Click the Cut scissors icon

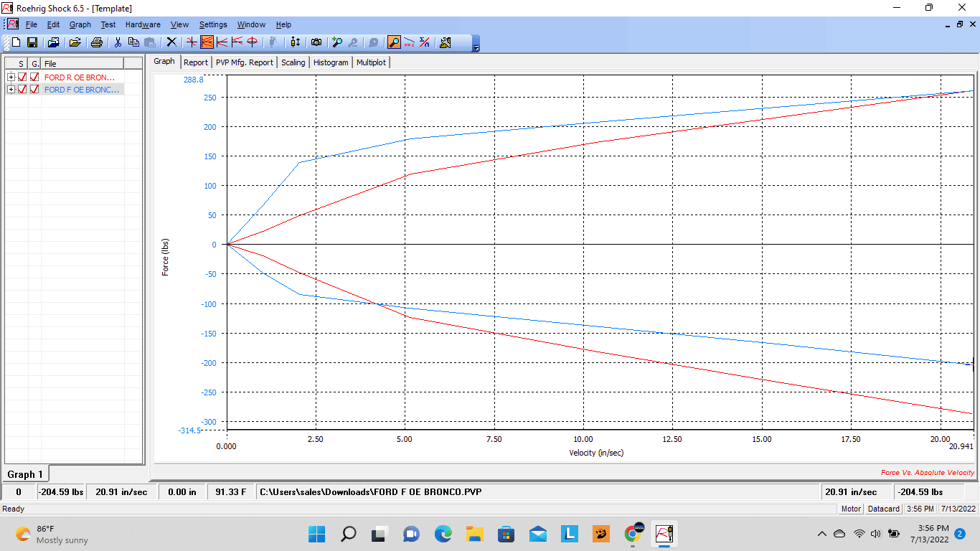[x=118, y=42]
